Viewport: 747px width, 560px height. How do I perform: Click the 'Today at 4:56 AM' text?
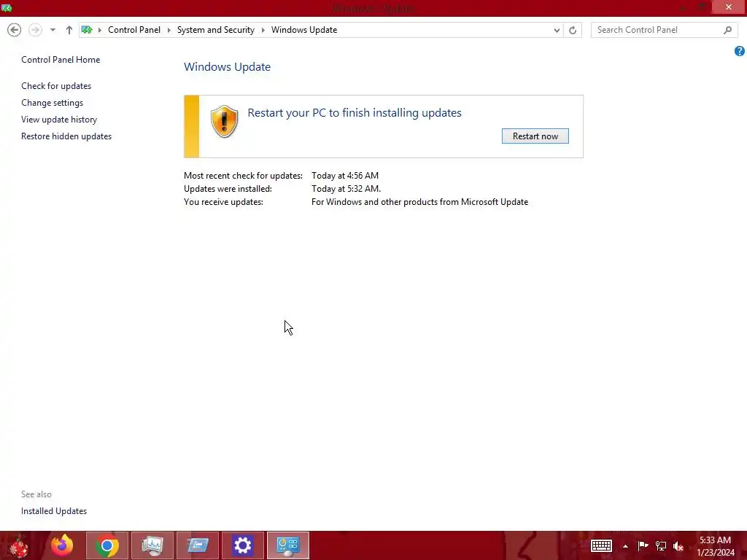pos(345,176)
